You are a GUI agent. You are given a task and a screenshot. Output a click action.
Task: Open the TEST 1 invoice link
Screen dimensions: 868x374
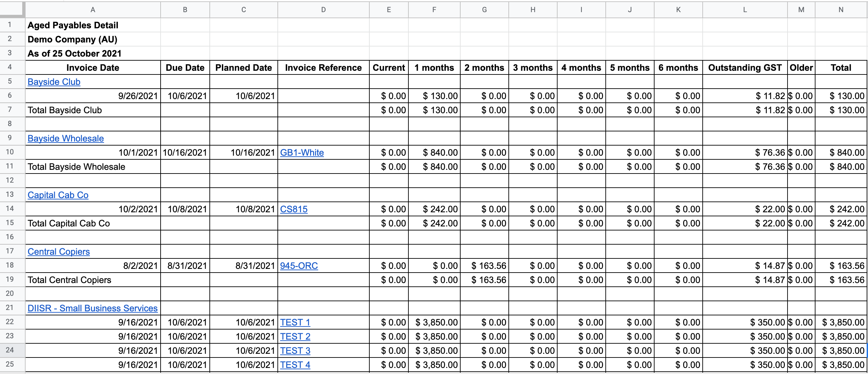click(295, 323)
